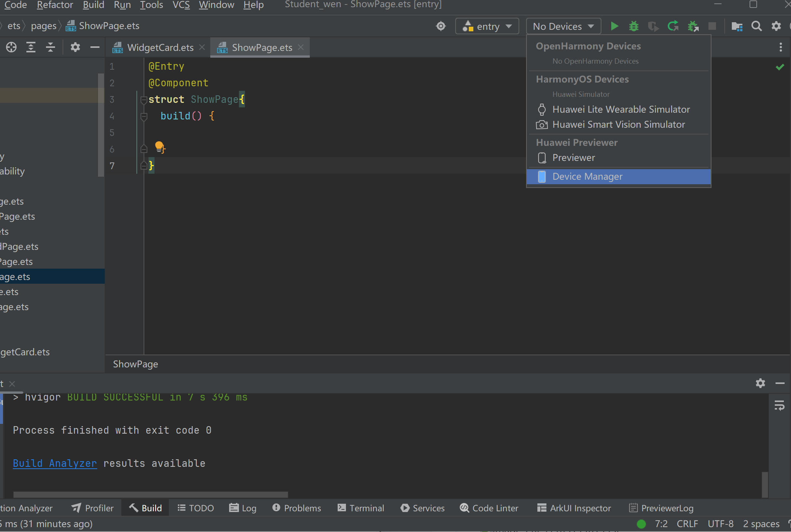Fold the build() method block
The width and height of the screenshot is (791, 532).
point(144,116)
